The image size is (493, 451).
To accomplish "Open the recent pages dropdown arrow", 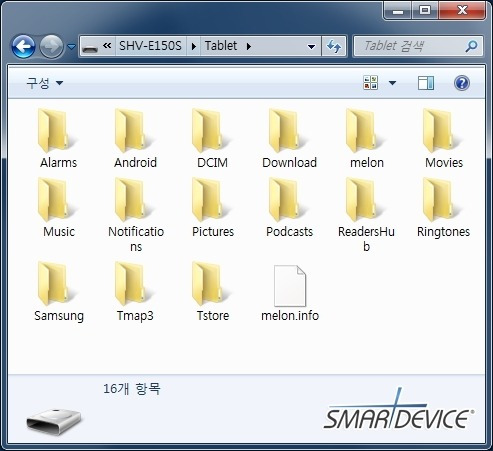I will [71, 47].
